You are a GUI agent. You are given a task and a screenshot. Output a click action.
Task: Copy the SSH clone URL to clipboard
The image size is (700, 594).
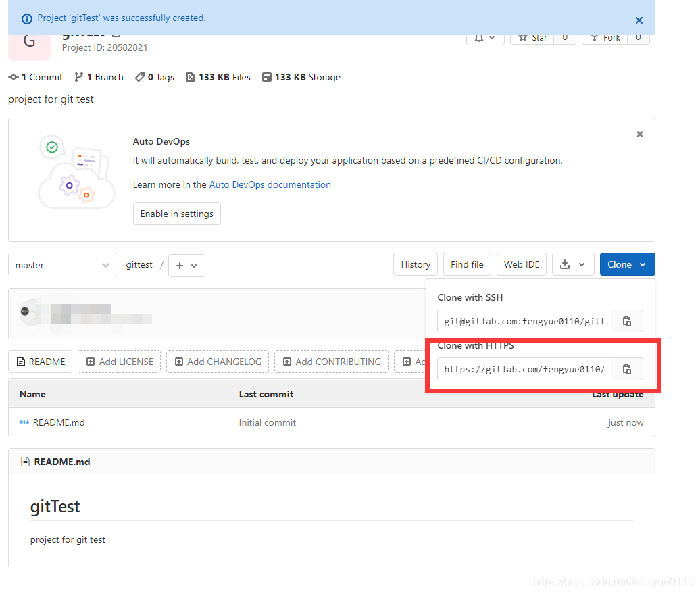click(627, 321)
